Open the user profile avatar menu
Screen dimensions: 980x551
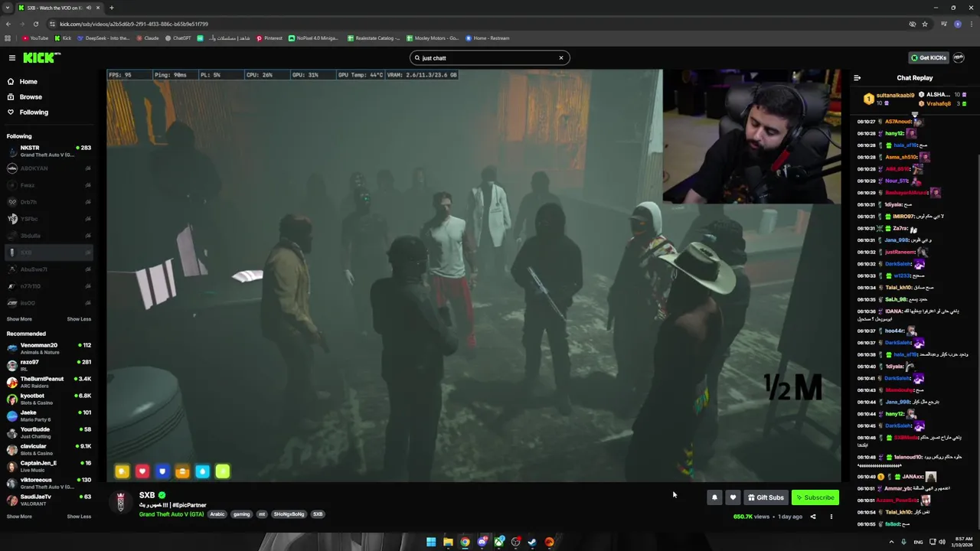959,57
